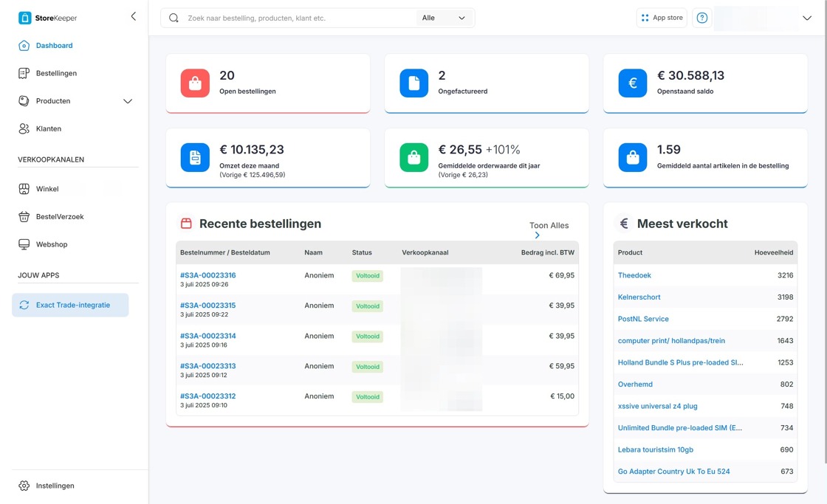
Task: Open Holland Bundle S Plus pre-loaded product
Action: pyautogui.click(x=680, y=362)
